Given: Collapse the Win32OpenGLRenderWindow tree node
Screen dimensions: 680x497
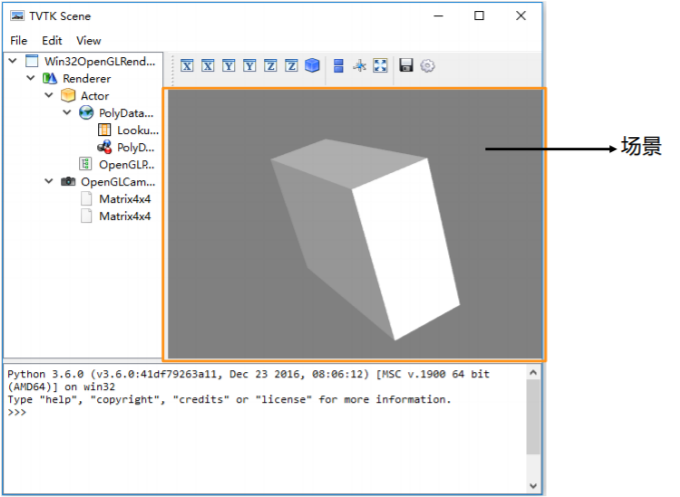Looking at the screenshot, I should tap(12, 61).
